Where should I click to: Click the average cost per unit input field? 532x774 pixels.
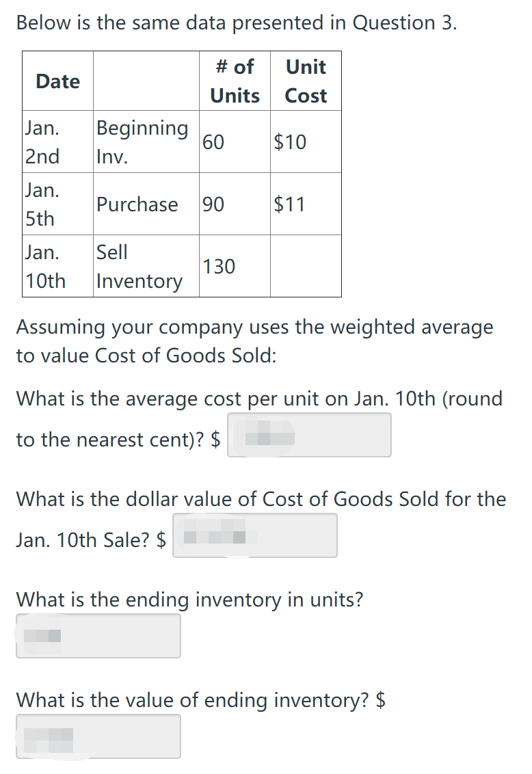[x=308, y=434]
